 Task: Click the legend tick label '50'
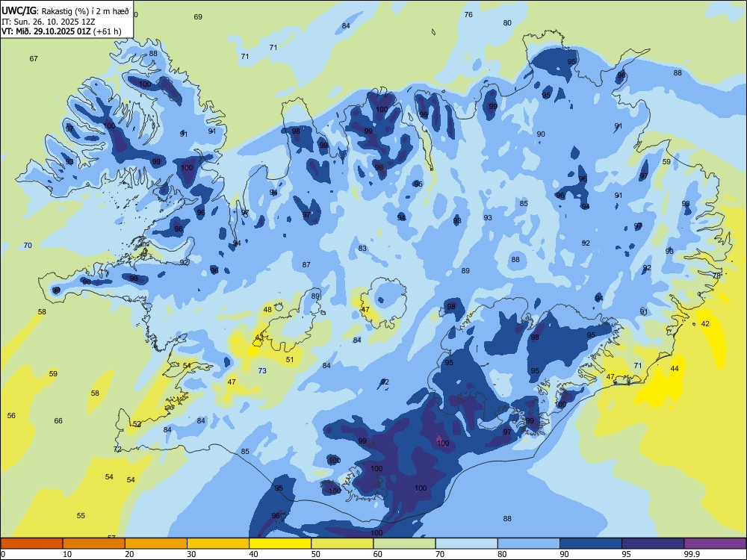[x=315, y=554]
